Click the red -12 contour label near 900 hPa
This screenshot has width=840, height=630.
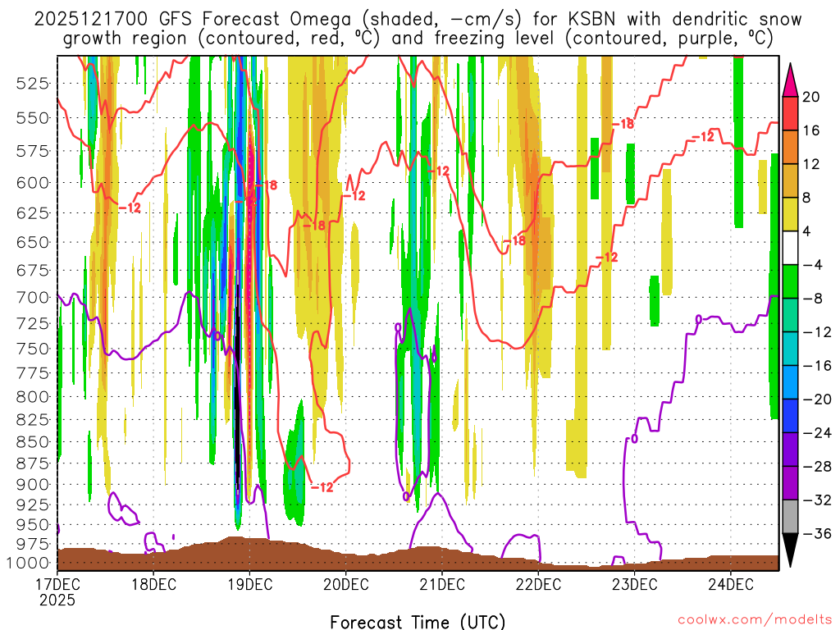point(322,487)
